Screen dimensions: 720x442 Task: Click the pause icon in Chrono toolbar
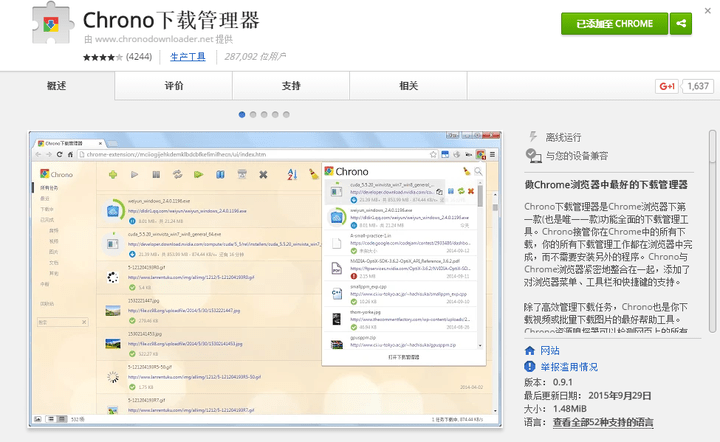(x=156, y=174)
